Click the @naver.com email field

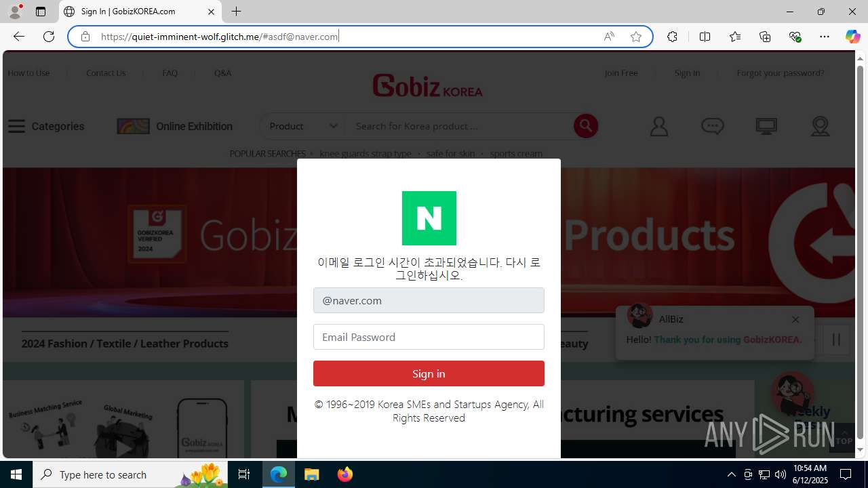429,300
